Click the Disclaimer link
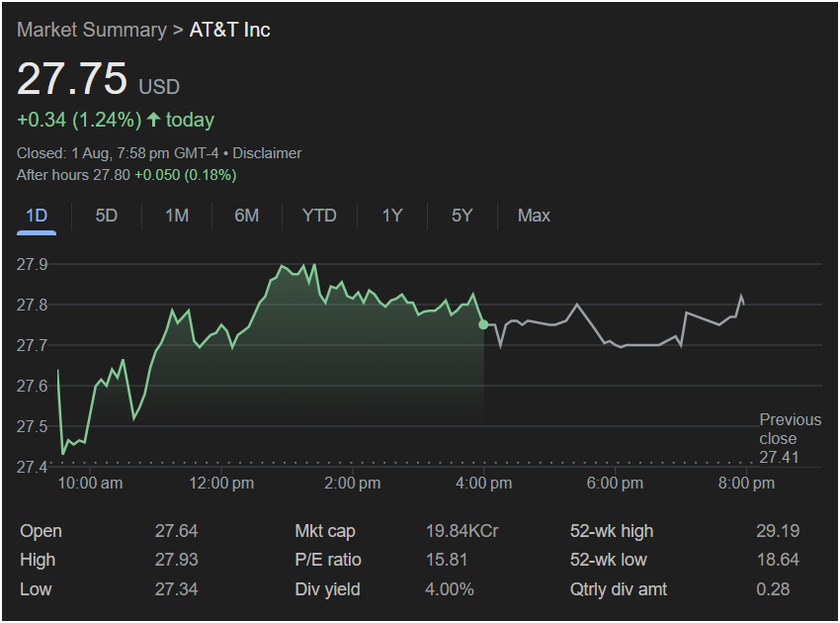840x623 pixels. (267, 153)
